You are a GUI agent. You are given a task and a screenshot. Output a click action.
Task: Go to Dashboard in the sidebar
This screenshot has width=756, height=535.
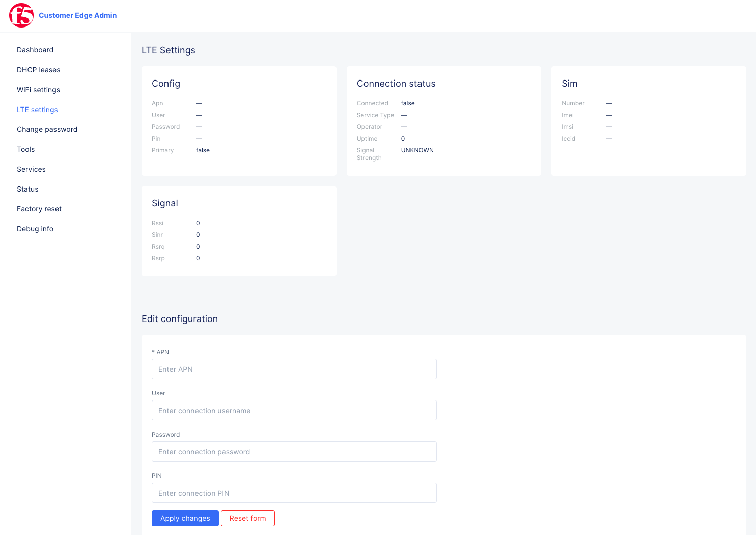[x=35, y=50]
